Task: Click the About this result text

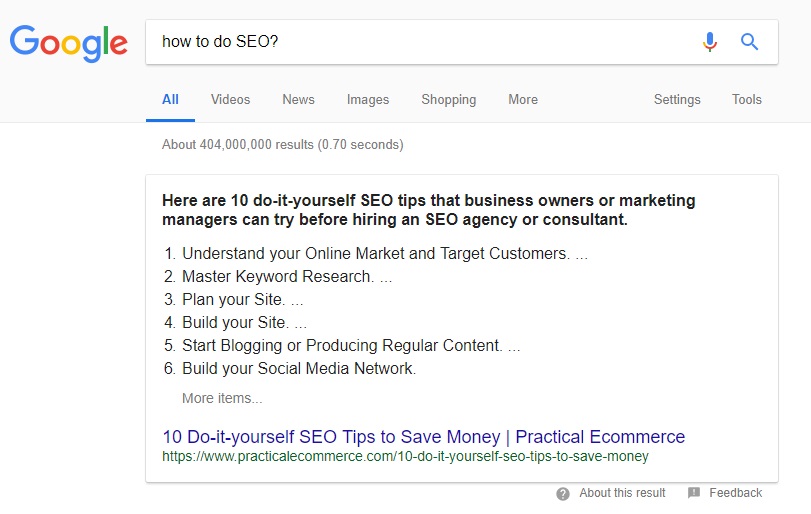Action: click(x=622, y=493)
